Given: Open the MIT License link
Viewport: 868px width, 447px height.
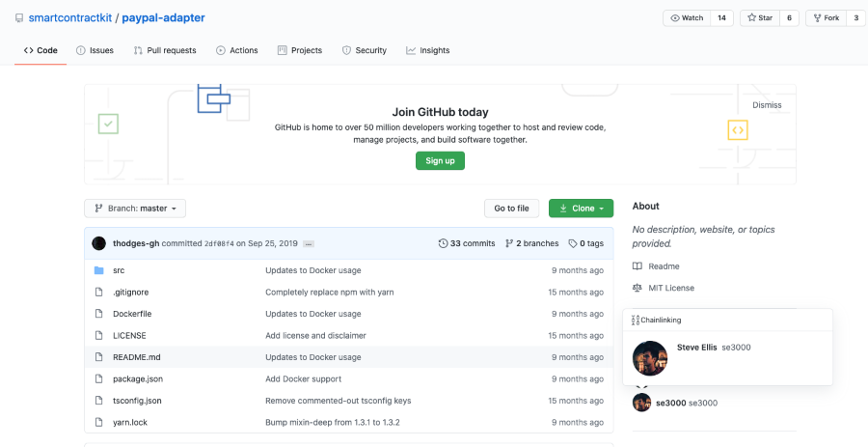Looking at the screenshot, I should [671, 288].
